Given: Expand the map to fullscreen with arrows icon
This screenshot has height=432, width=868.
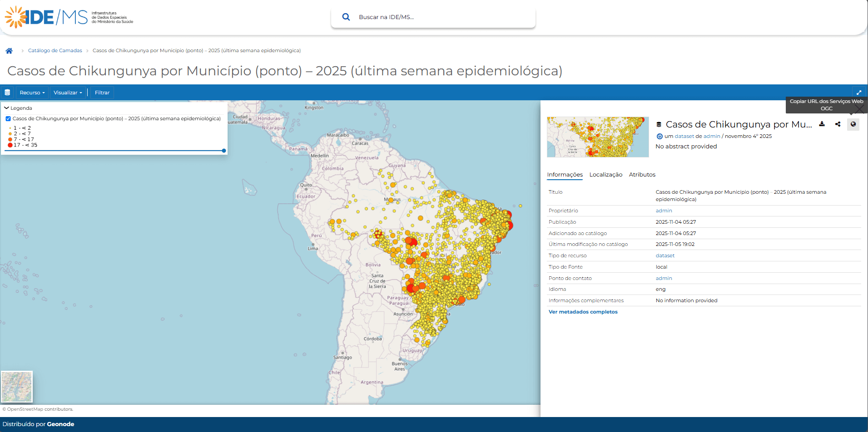Looking at the screenshot, I should click(859, 92).
